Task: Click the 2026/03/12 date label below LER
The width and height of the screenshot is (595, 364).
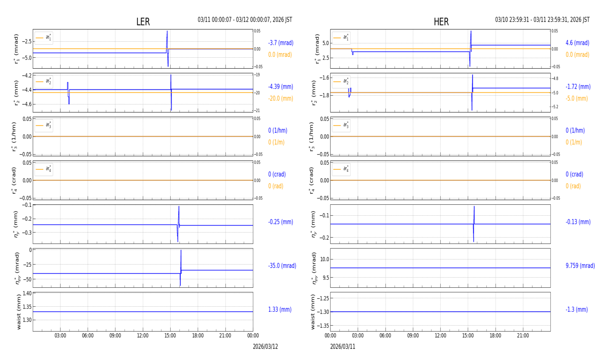Action: 265,347
